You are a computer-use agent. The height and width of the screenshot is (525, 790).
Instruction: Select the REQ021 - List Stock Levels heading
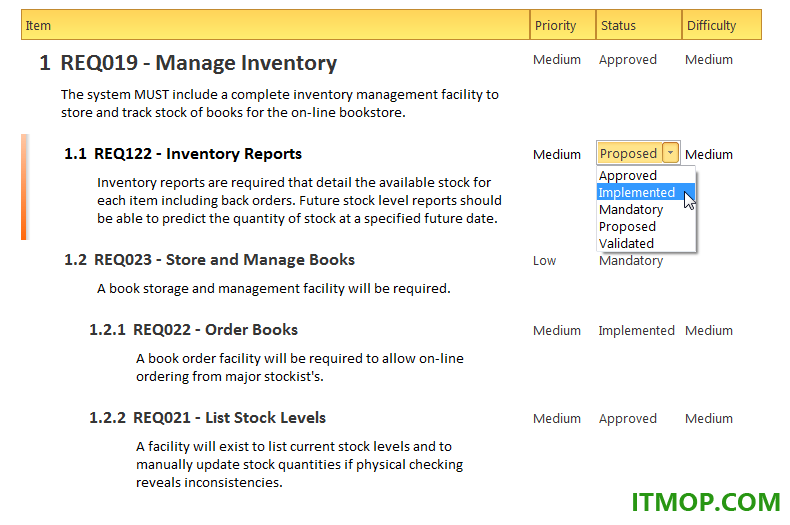coord(229,418)
